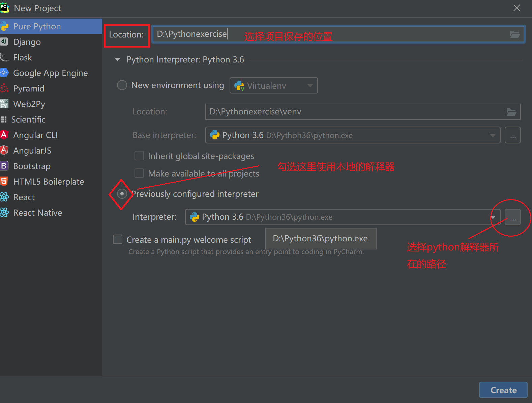Click ellipsis button next to Base interpreter

click(x=513, y=135)
